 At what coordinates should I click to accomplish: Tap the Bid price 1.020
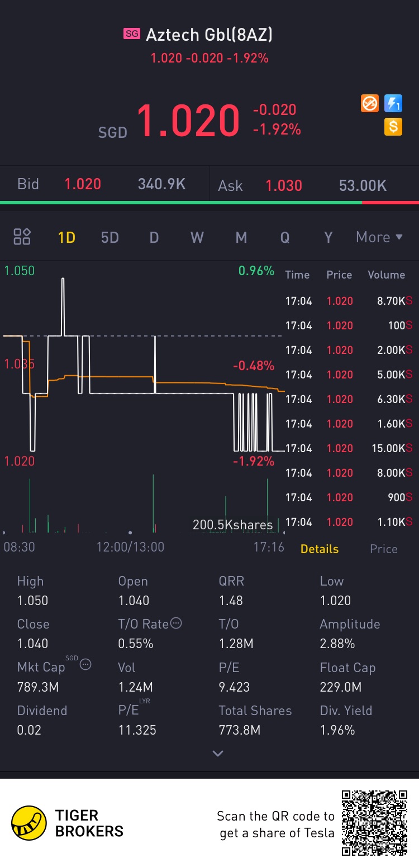coord(83,184)
